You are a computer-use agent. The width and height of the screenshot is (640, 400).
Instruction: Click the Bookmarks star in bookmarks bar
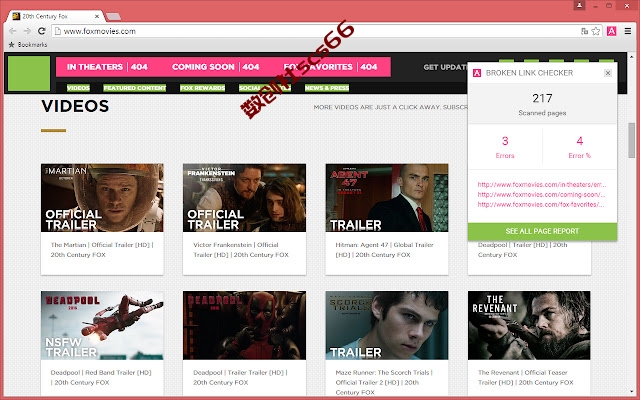point(11,44)
